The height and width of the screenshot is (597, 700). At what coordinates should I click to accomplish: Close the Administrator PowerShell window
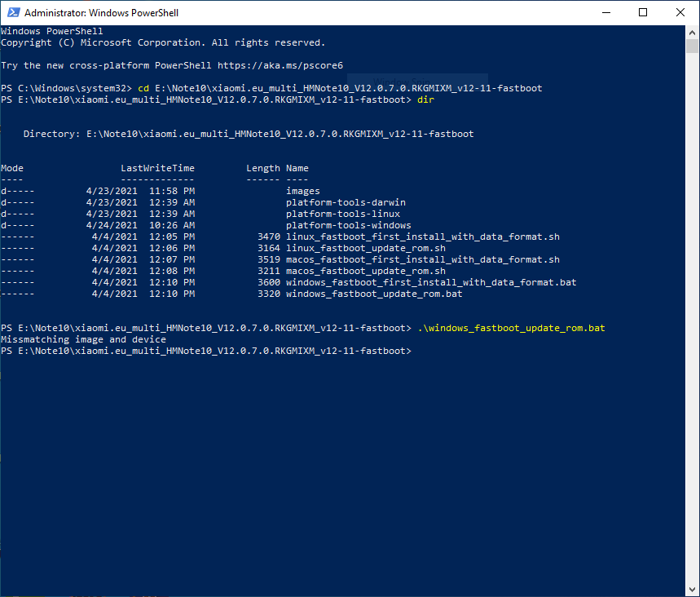point(680,13)
